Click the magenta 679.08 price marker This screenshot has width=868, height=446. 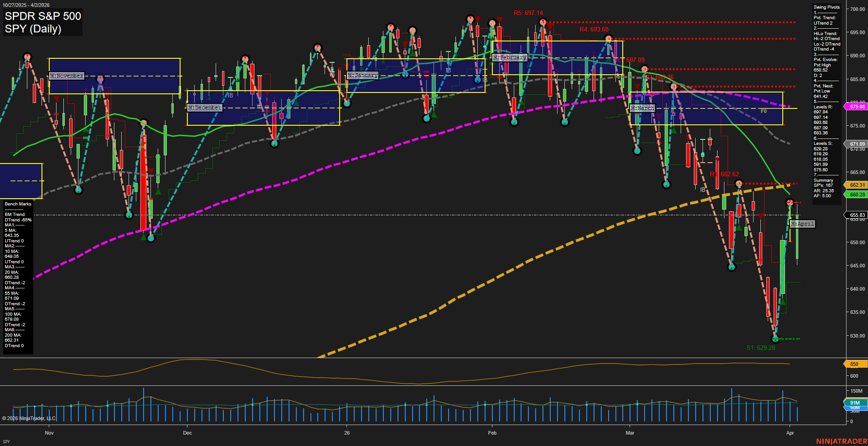coord(857,107)
